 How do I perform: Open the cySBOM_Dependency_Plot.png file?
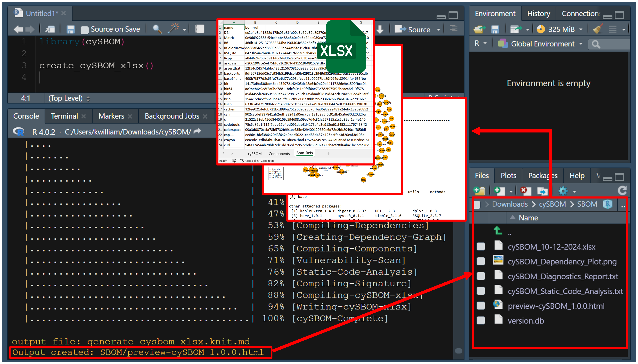(562, 262)
